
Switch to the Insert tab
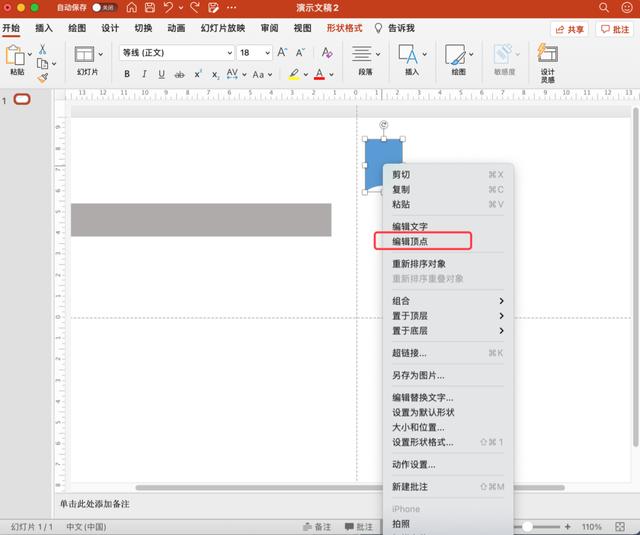point(44,28)
